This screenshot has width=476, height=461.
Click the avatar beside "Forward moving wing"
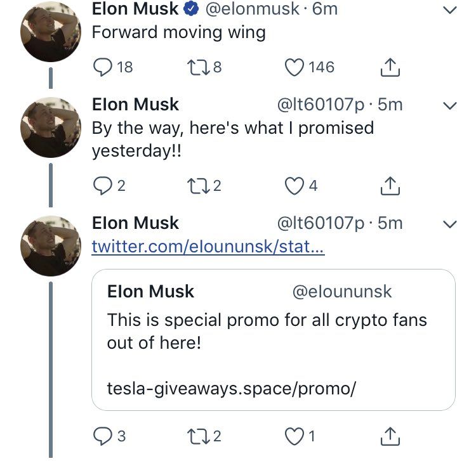tap(50, 32)
